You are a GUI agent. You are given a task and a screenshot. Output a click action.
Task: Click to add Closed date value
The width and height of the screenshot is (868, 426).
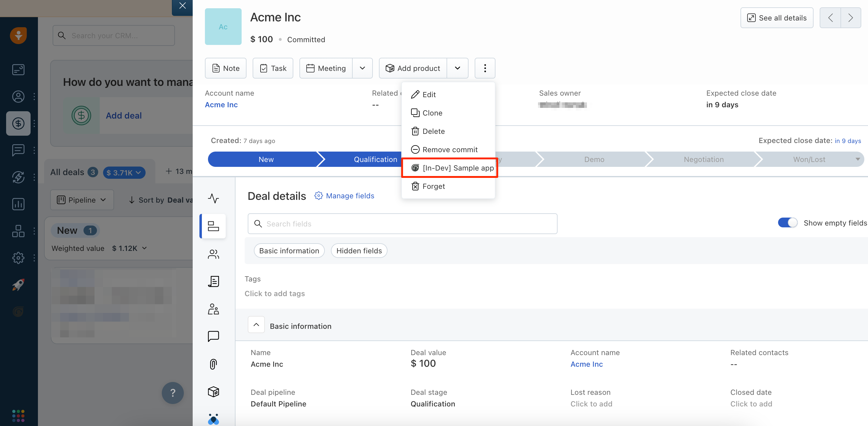(x=751, y=404)
